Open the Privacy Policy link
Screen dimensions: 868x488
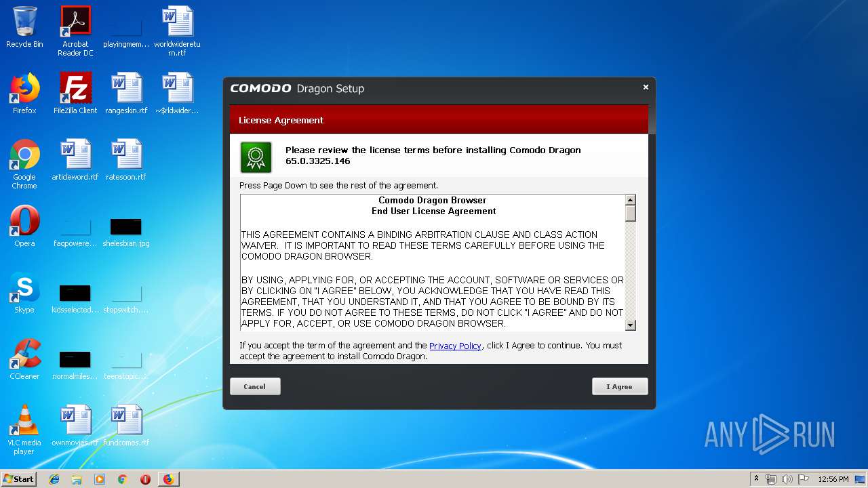(x=455, y=346)
